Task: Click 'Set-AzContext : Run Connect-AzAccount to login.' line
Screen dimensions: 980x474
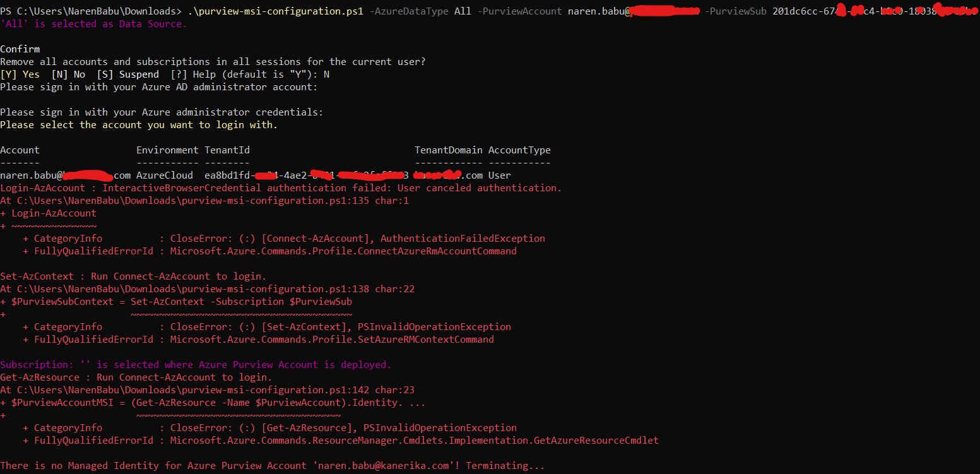Action: (x=133, y=276)
